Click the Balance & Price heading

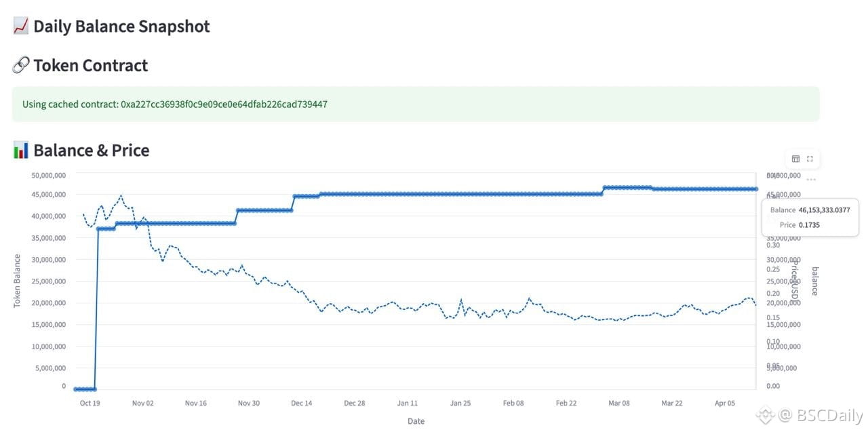pyautogui.click(x=91, y=151)
